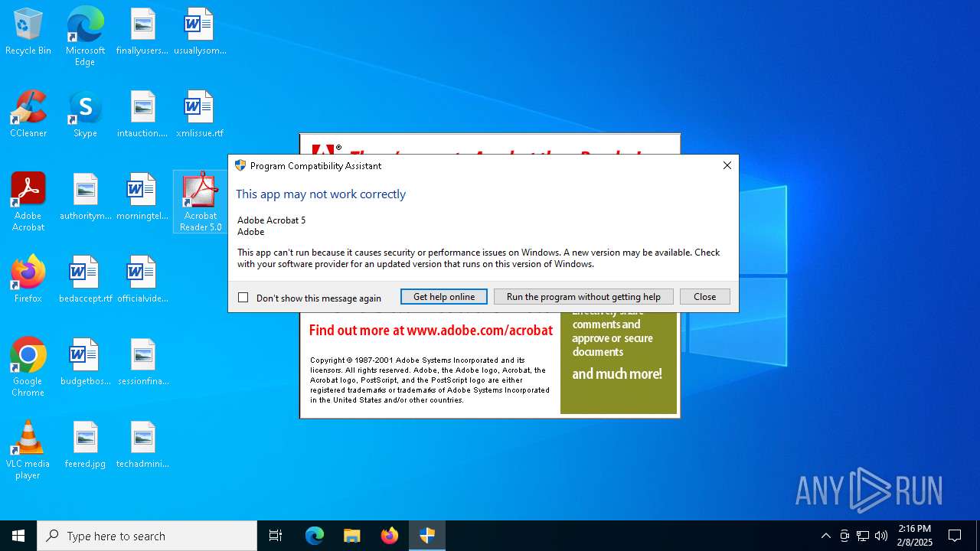This screenshot has width=980, height=551.
Task: Select the budgetbos Word document icon
Action: [85, 363]
